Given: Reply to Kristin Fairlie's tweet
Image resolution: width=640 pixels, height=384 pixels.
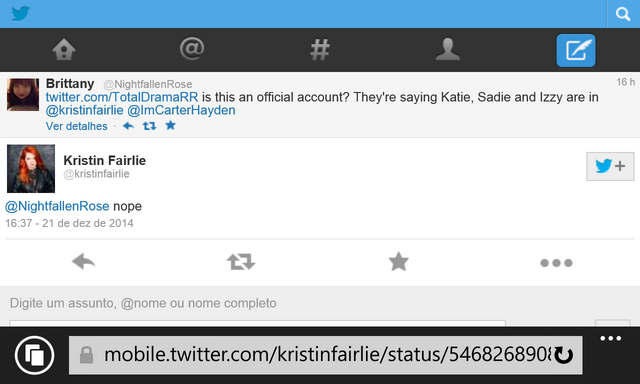Looking at the screenshot, I should pyautogui.click(x=83, y=262).
